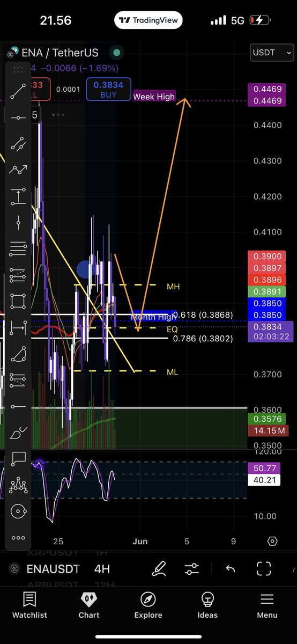
Task: Open the Ideas tab
Action: [x=207, y=605]
